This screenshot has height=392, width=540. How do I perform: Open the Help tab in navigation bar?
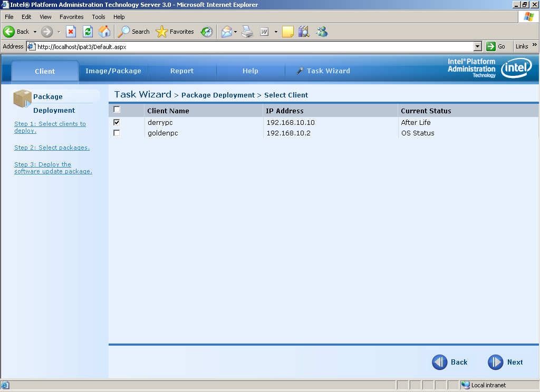[250, 71]
